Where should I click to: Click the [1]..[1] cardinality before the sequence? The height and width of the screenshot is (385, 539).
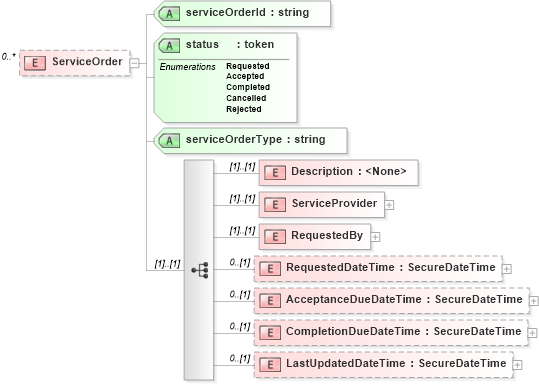[x=167, y=264]
